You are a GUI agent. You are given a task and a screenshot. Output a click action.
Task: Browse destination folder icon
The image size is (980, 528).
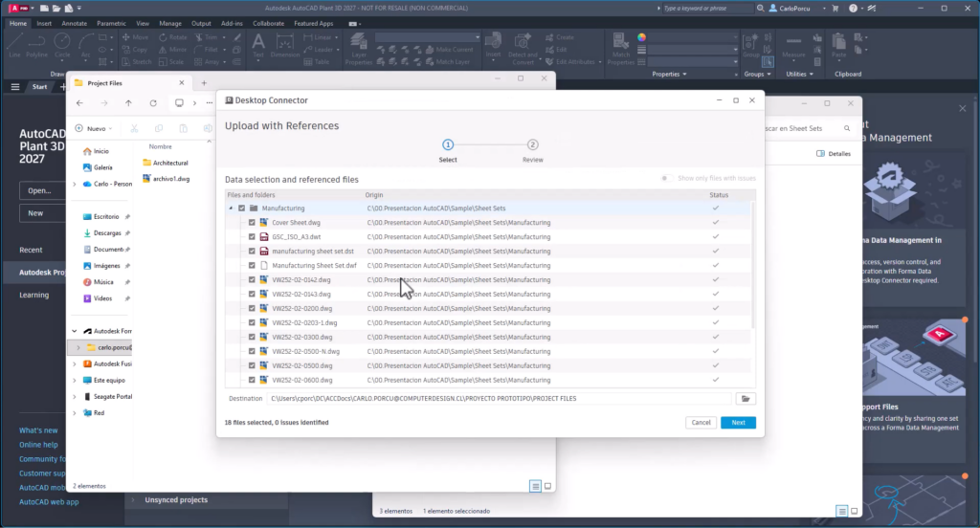(746, 399)
